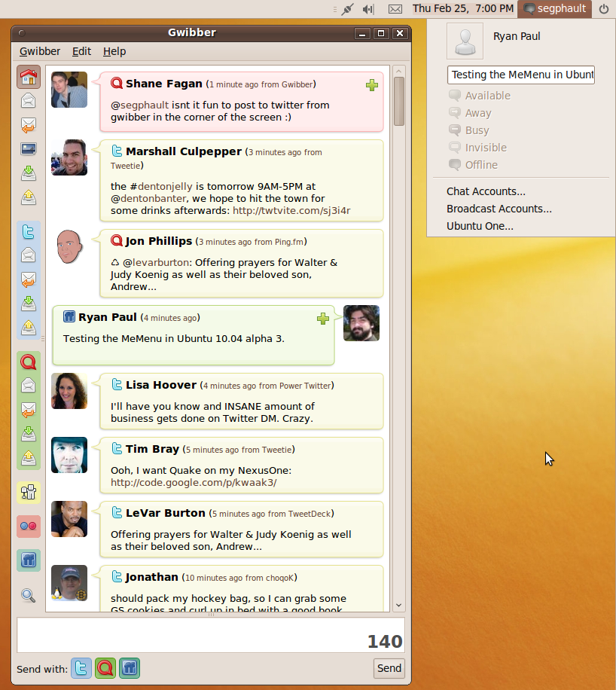Click the network connection icon in top panel

pyautogui.click(x=347, y=9)
